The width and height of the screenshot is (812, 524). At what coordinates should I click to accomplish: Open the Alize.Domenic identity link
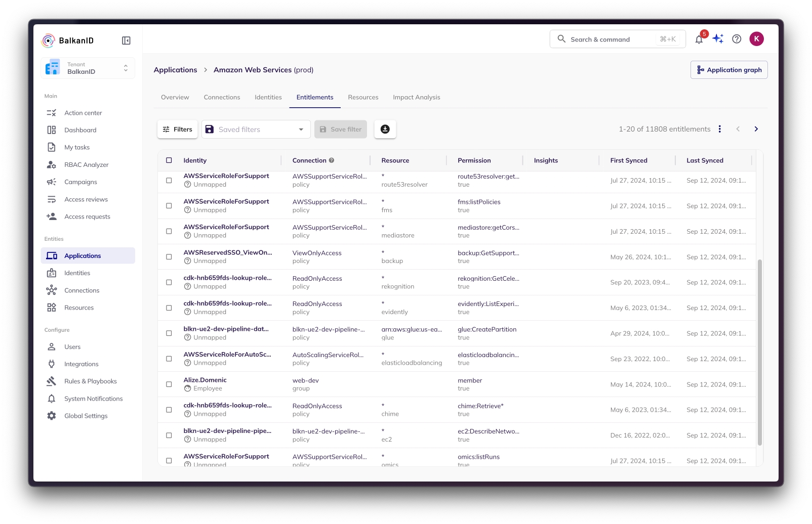[205, 380]
